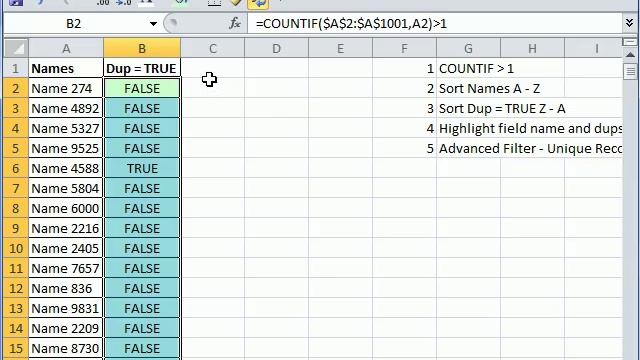Click inside the formula bar COUNTIF formula
The height and width of the screenshot is (360, 640).
coord(351,24)
